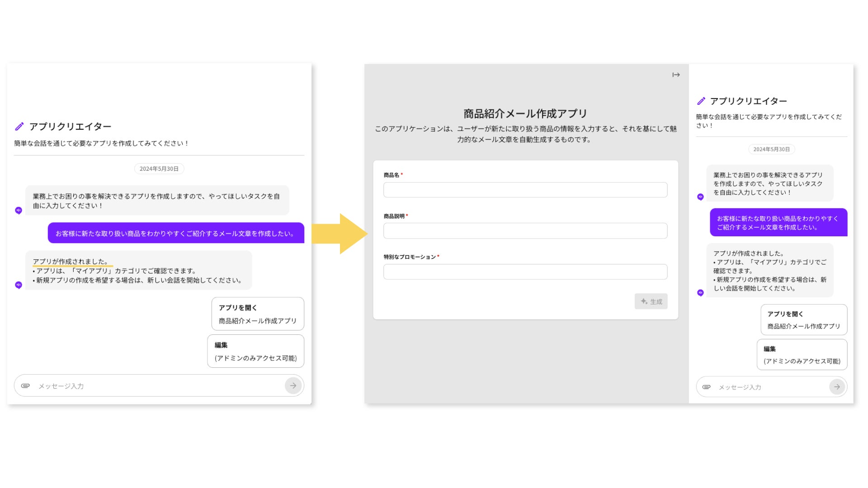Focus the 商品説明 input field
The image size is (868, 488).
525,231
